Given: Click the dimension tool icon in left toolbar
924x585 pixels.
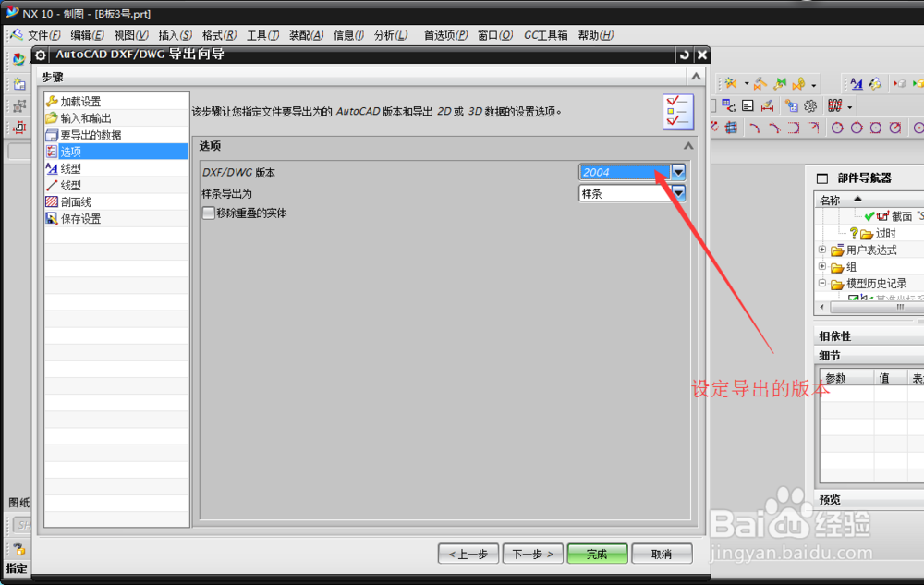Looking at the screenshot, I should [x=19, y=127].
